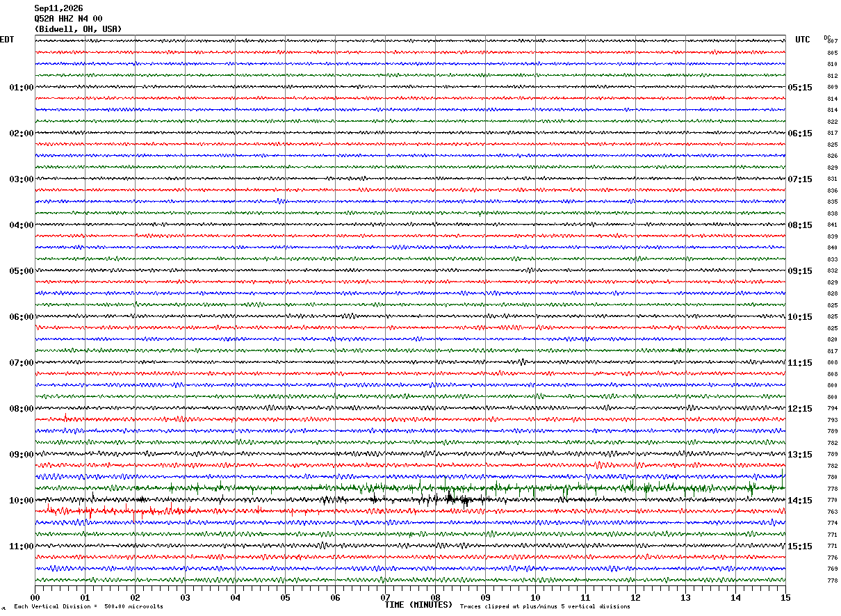This screenshot has height=616, width=841.
Task: Select the 01:00 EDT row label
Action: click(x=22, y=88)
